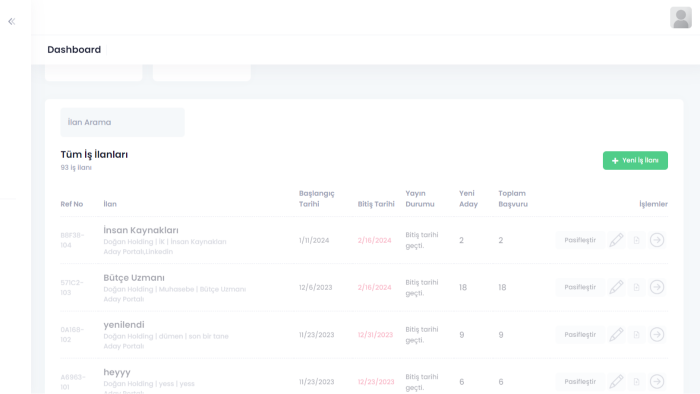Click the Dashboard page heading
Viewport: 700px width, 394px height.
(74, 50)
